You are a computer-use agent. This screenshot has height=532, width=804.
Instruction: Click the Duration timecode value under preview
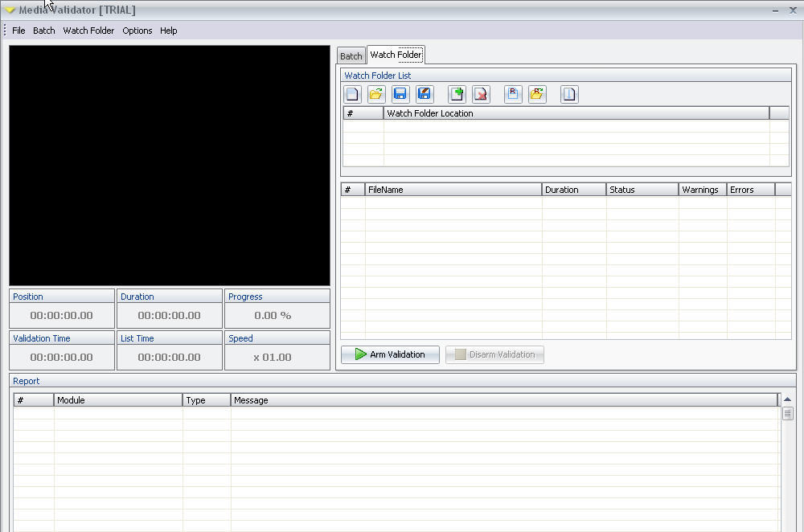click(x=169, y=315)
